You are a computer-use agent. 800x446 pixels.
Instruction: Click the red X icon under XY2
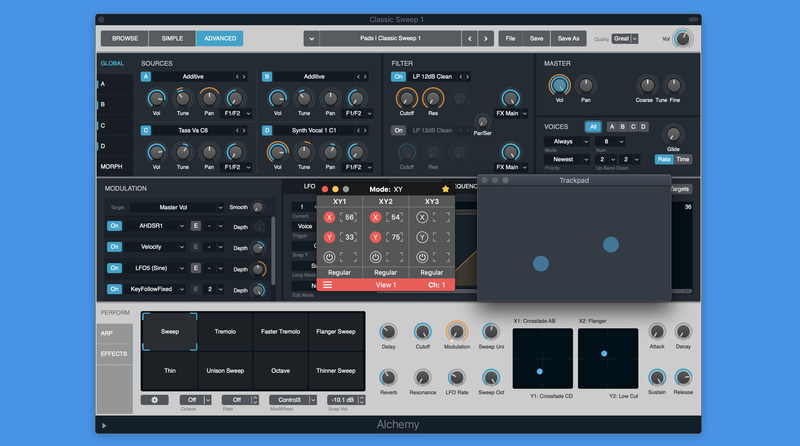pos(376,217)
